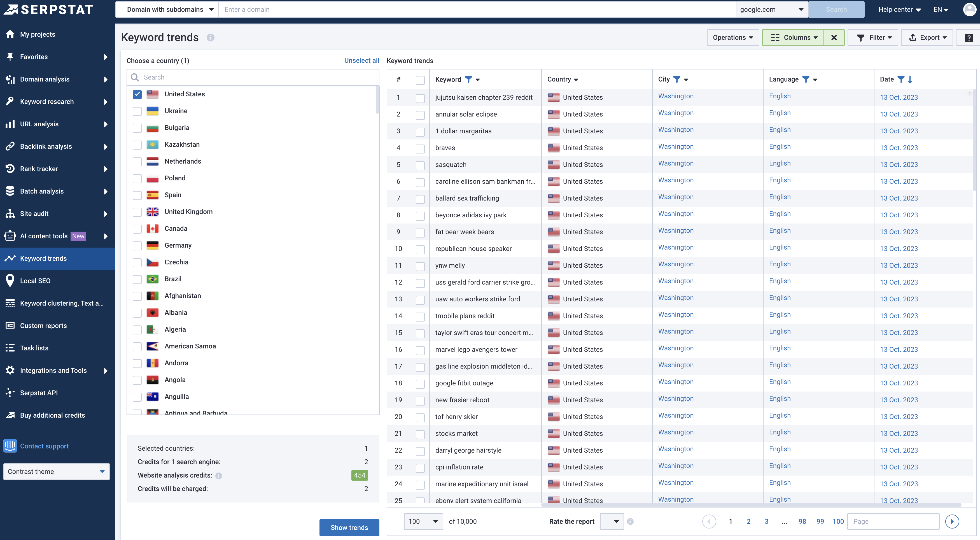Select row checkbox for sasquatch
980x540 pixels.
click(420, 166)
